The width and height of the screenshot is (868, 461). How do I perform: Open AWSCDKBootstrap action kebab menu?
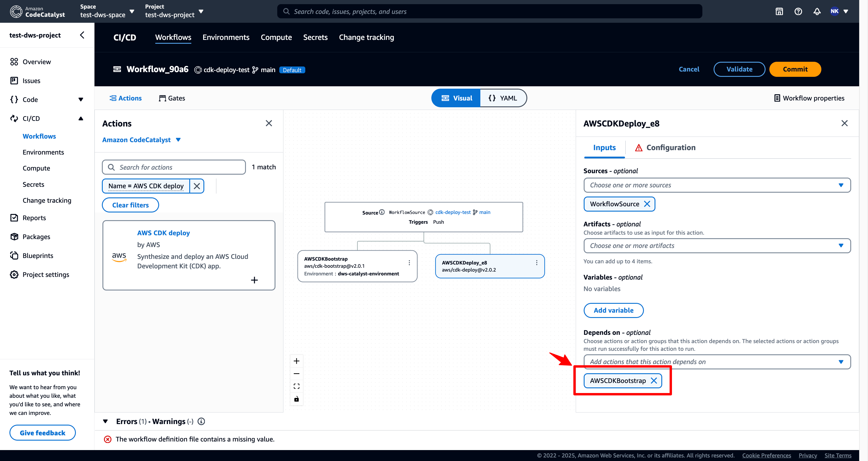409,263
